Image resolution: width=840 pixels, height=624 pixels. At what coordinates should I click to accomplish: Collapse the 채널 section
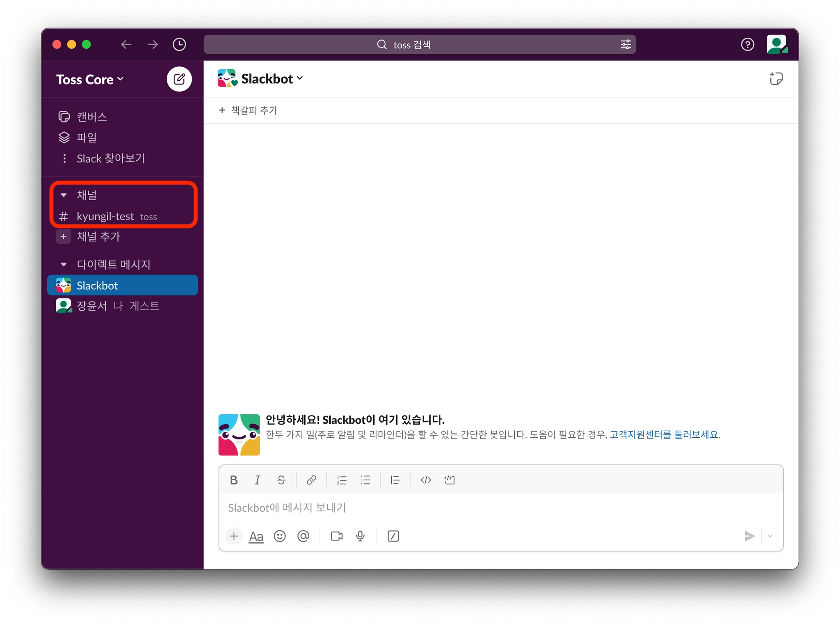click(64, 195)
